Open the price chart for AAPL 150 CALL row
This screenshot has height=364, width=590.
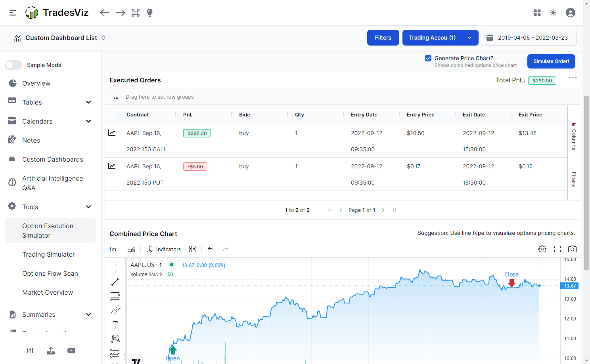point(112,133)
